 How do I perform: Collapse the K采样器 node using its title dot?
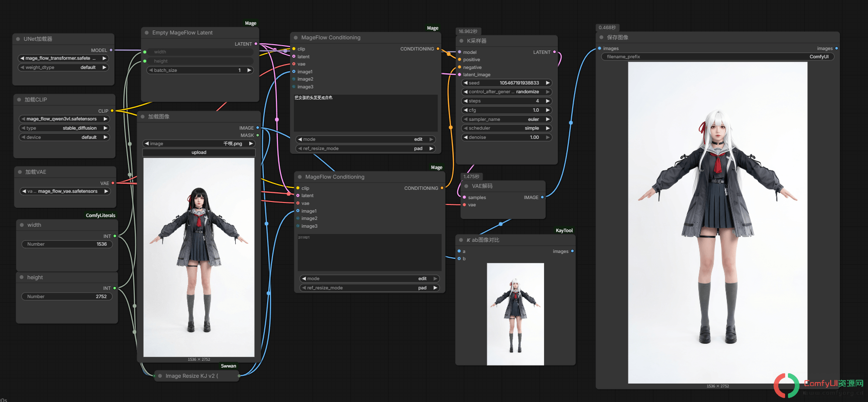(x=462, y=41)
